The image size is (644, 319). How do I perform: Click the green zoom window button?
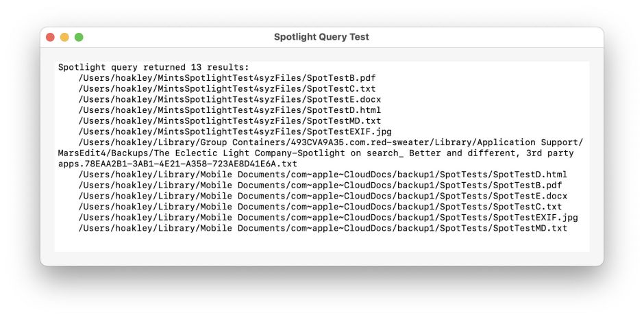79,37
